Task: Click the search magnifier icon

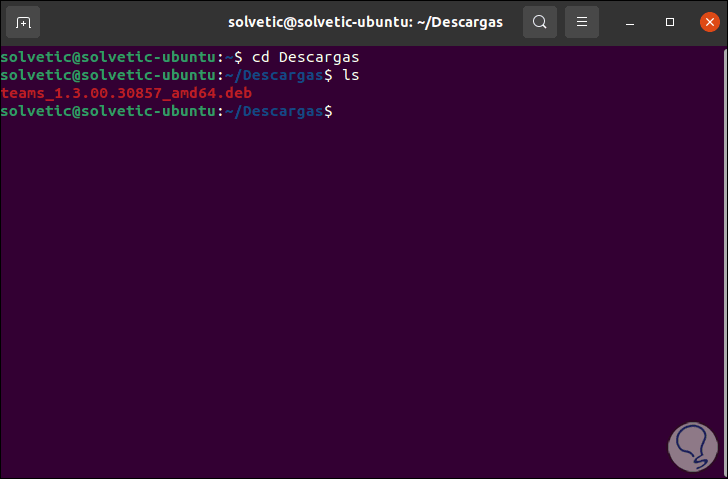Action: [540, 22]
